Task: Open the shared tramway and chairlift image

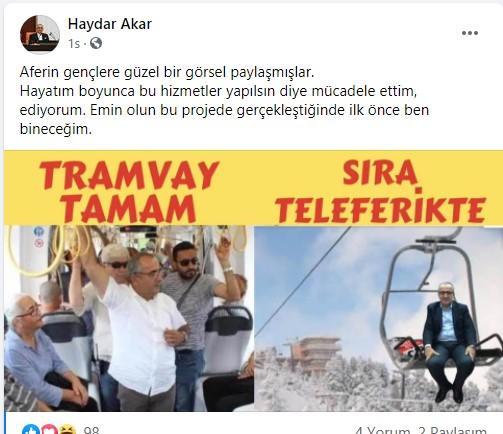Action: click(253, 281)
